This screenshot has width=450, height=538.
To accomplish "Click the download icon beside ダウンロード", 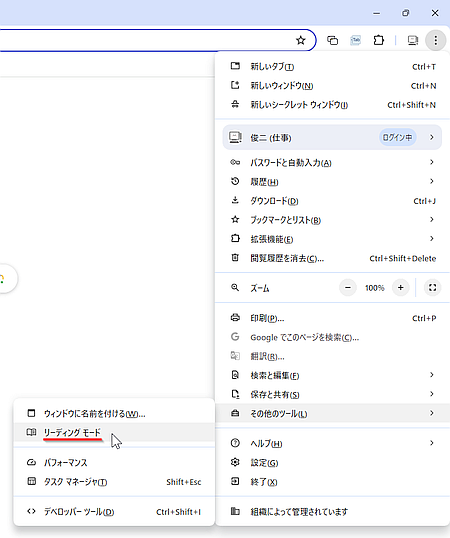I will pyautogui.click(x=235, y=200).
